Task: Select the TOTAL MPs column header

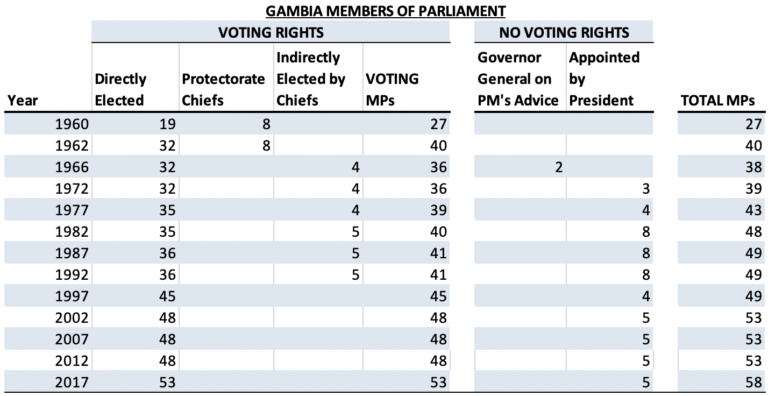Action: click(718, 100)
